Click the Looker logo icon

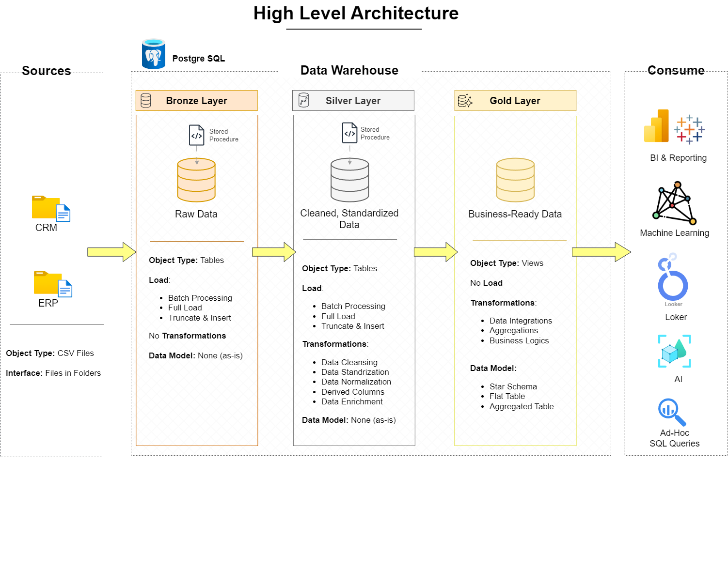672,277
